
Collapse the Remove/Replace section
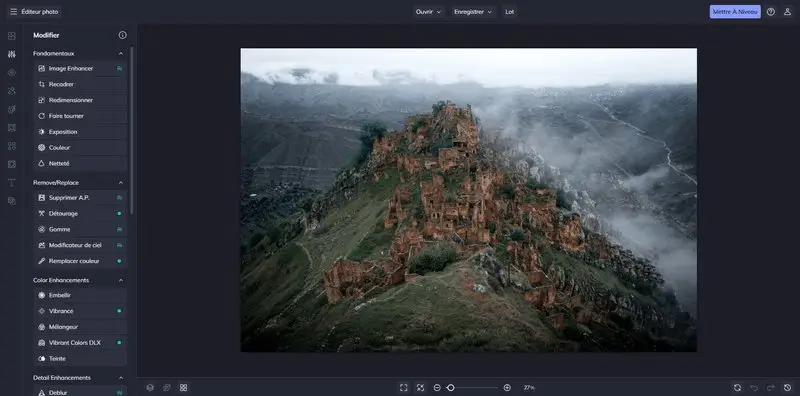click(x=121, y=183)
